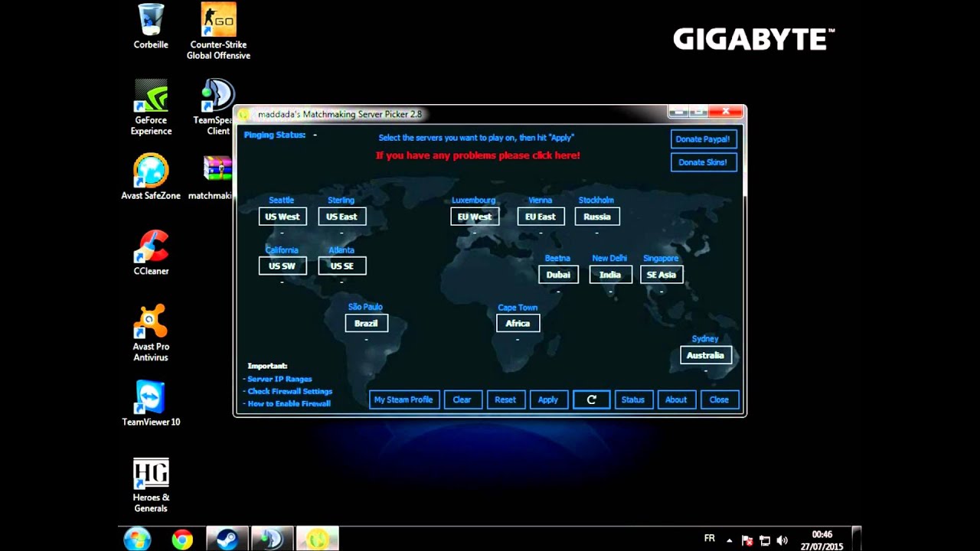Open Avast SafeZone desktop icon
Viewport: 980px width, 551px height.
click(x=151, y=178)
